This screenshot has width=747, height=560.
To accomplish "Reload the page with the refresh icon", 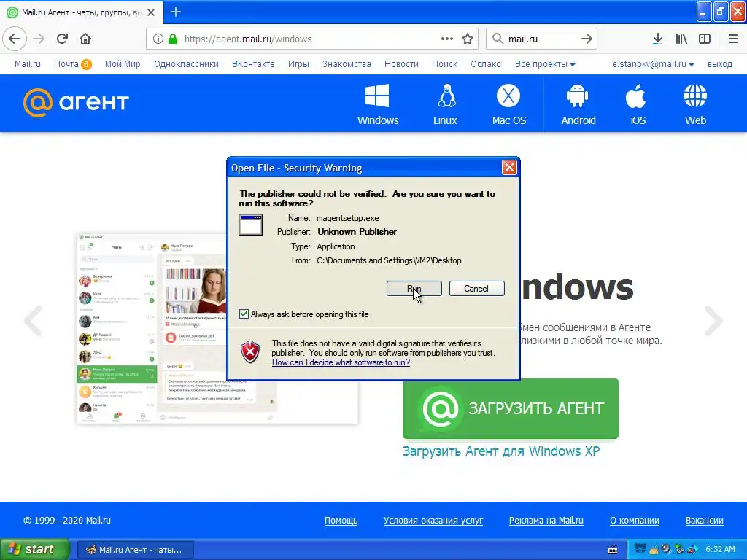I will (x=62, y=39).
